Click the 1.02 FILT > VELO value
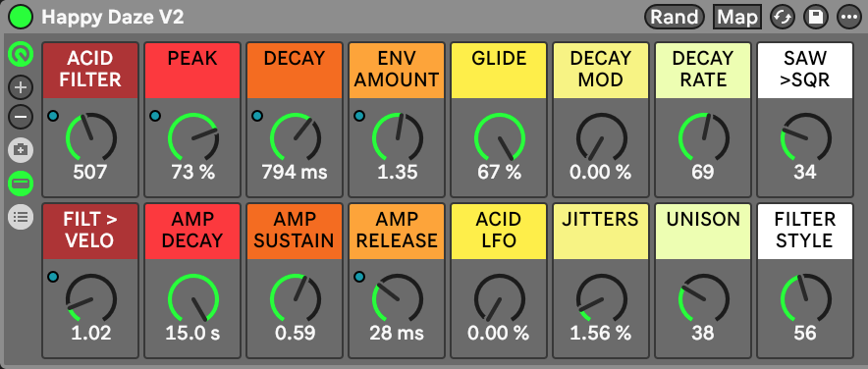Screen dimensions: 868x369 coord(90,333)
